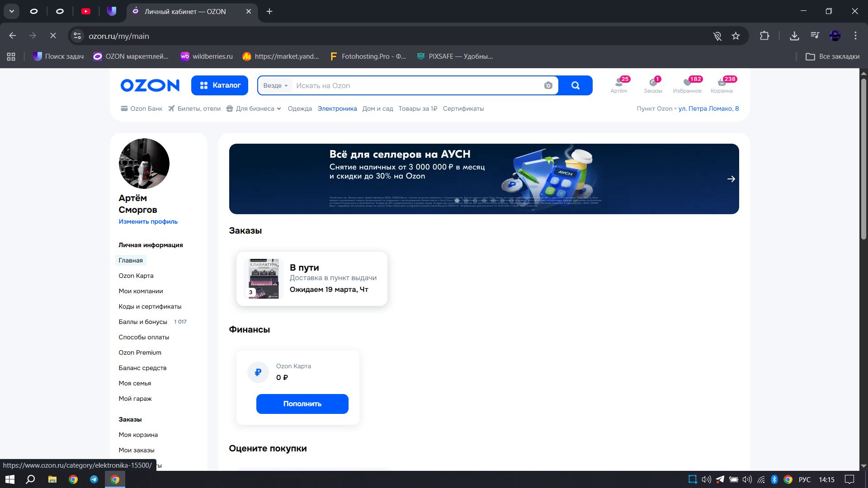Screen dimensions: 868x488
Task: Open the В пути order card thumbnail
Action: click(x=264, y=279)
